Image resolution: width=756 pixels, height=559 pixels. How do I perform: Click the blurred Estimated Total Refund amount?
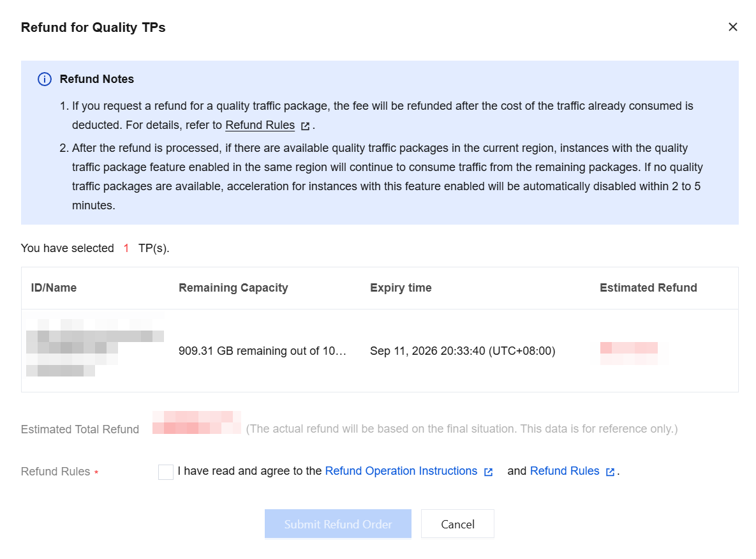pos(196,422)
